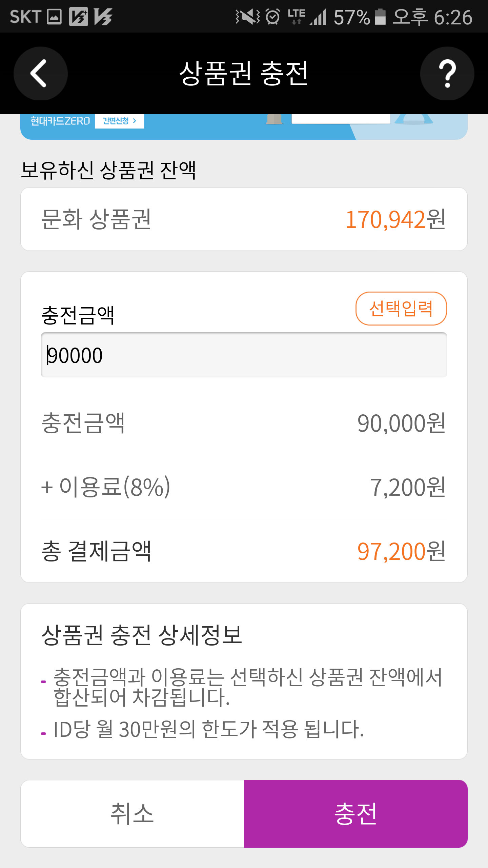Viewport: 488px width, 868px height.
Task: Tap the back arrow icon
Action: pos(40,74)
